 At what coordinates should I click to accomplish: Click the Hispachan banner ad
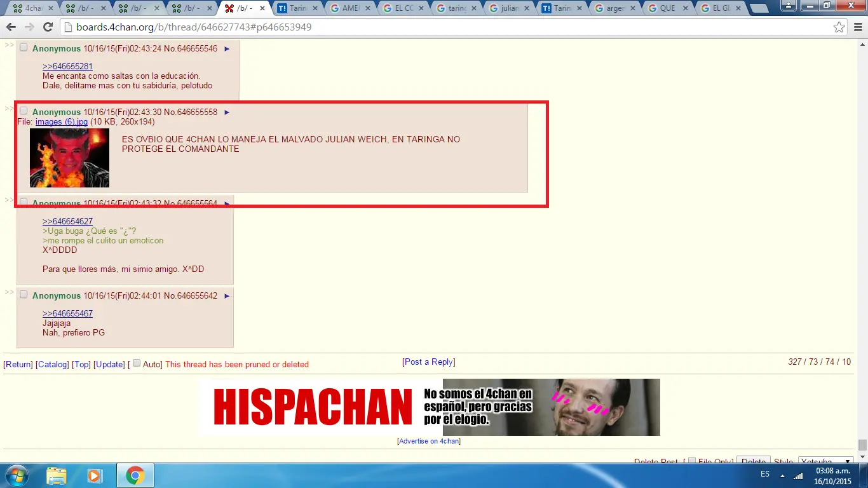(x=429, y=407)
